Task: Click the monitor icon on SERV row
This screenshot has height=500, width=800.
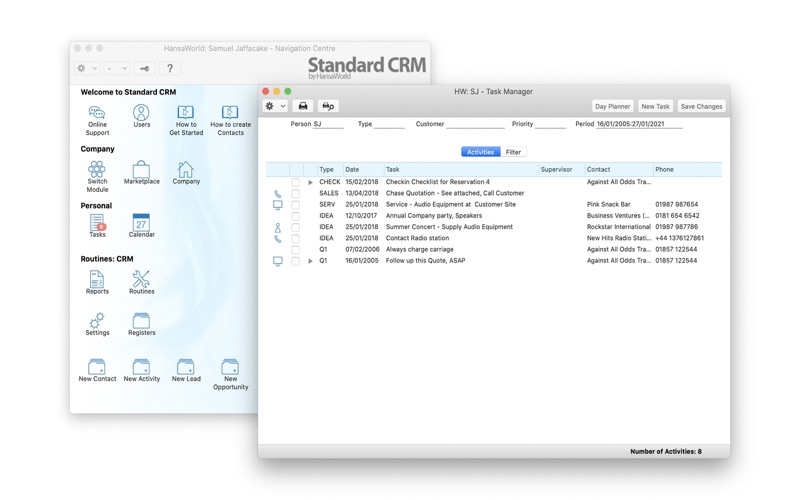Action: 278,205
